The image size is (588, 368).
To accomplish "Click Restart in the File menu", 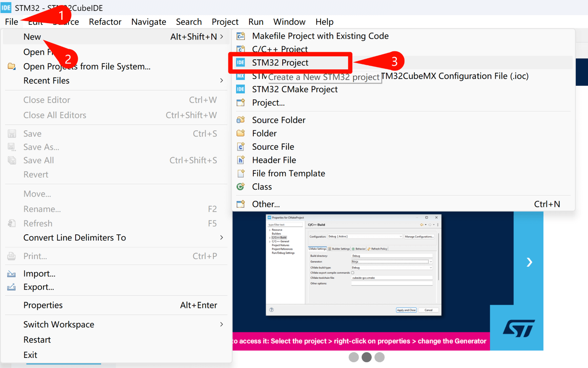I will (x=37, y=340).
